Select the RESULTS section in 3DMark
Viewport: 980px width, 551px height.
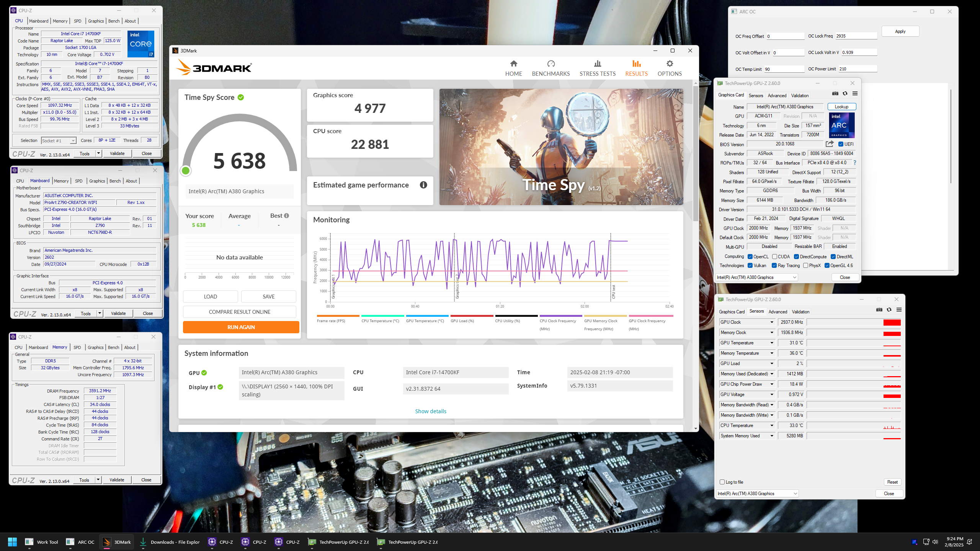coord(636,68)
